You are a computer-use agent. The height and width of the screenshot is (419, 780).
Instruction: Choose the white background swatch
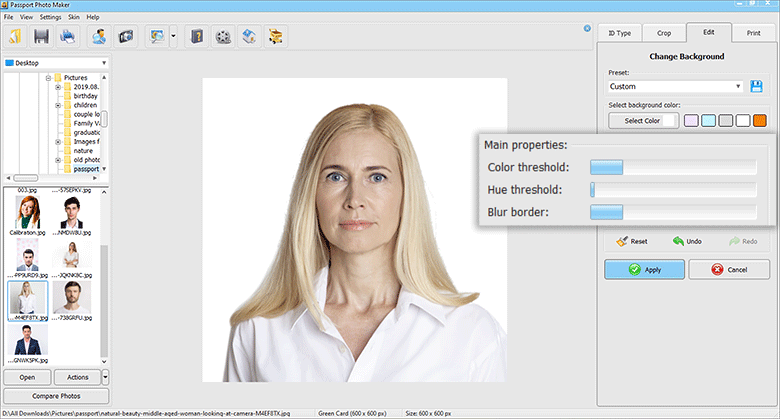pos(743,120)
